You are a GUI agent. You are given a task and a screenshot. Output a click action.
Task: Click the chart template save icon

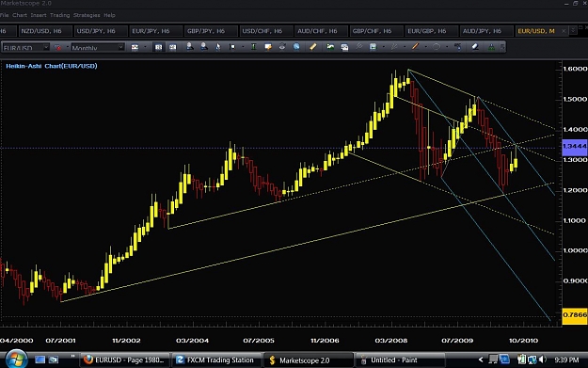coord(373,47)
